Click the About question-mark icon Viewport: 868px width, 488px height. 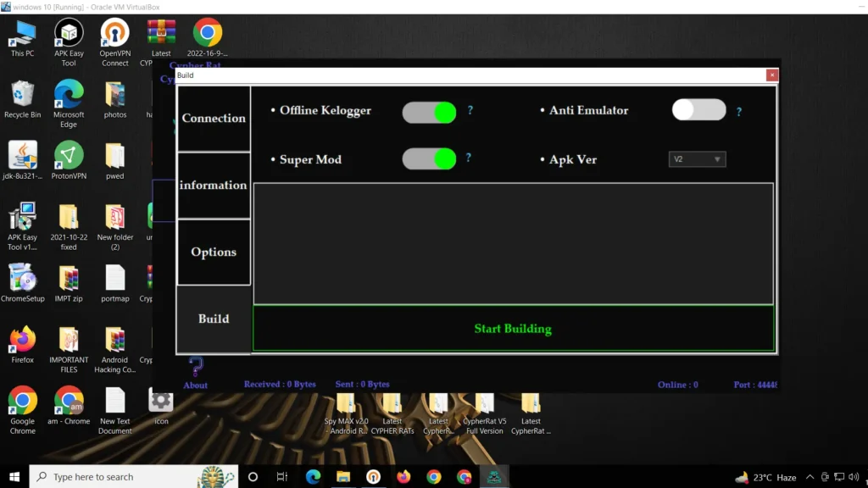[196, 367]
